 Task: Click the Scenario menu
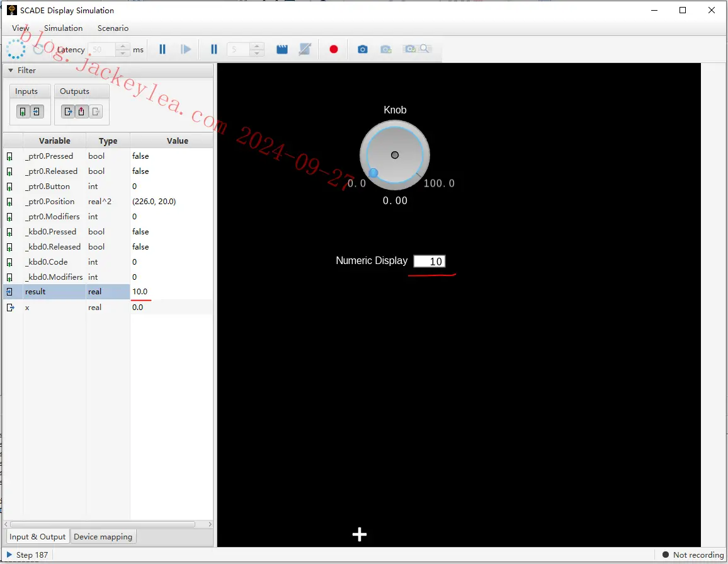point(113,28)
